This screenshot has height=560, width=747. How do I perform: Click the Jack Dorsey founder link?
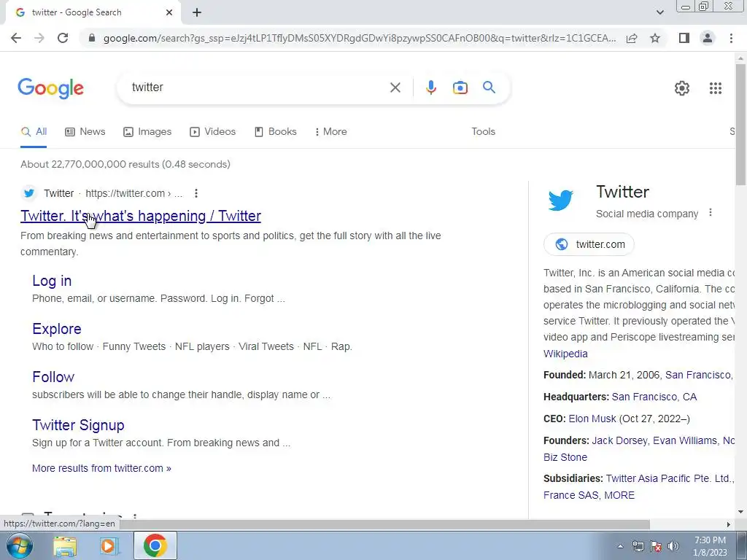619,440
